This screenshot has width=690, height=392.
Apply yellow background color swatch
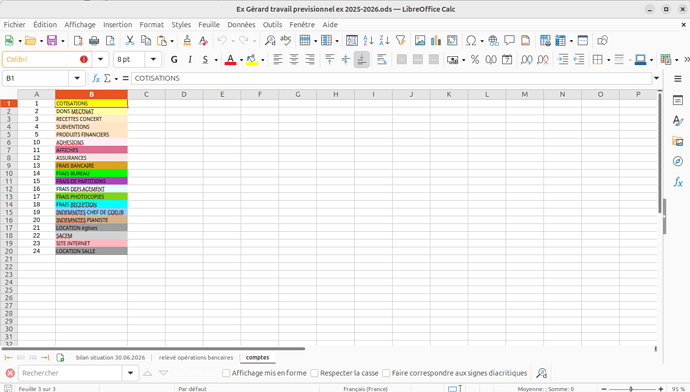252,60
